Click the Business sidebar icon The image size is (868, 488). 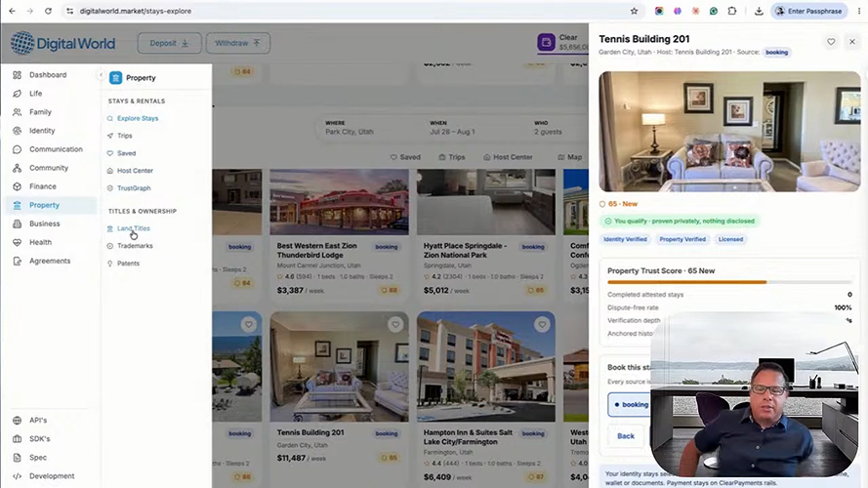point(18,224)
